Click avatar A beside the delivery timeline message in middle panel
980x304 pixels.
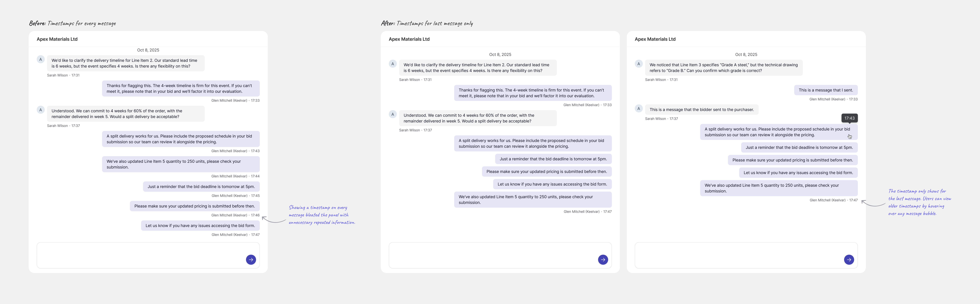pos(393,64)
